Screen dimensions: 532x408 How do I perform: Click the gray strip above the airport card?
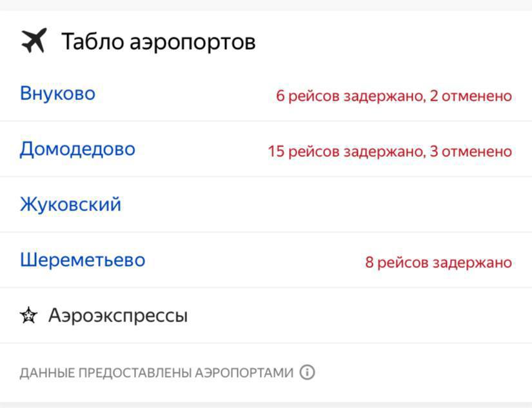pyautogui.click(x=266, y=5)
